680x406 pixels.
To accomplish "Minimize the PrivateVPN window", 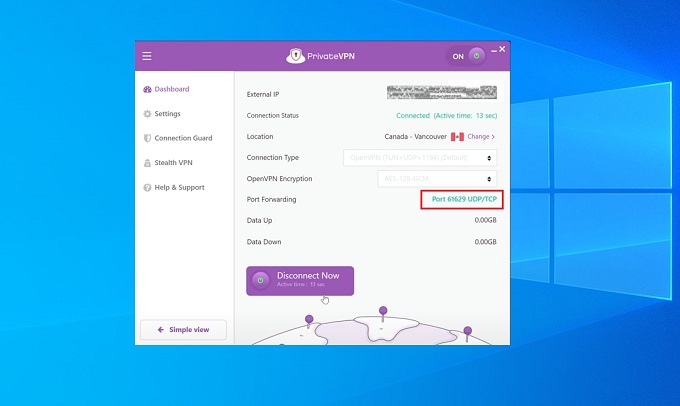I will pyautogui.click(x=494, y=50).
